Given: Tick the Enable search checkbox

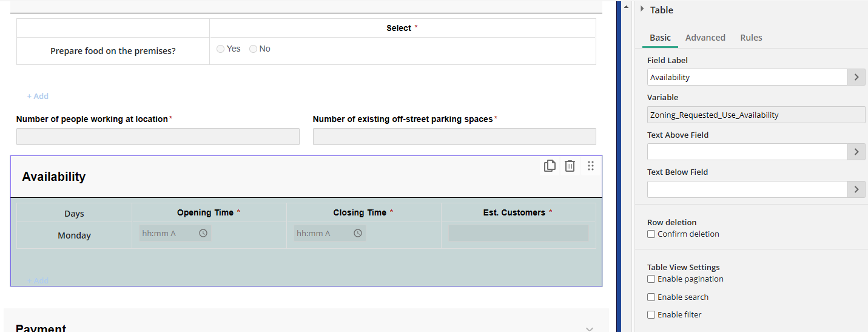Looking at the screenshot, I should point(651,297).
